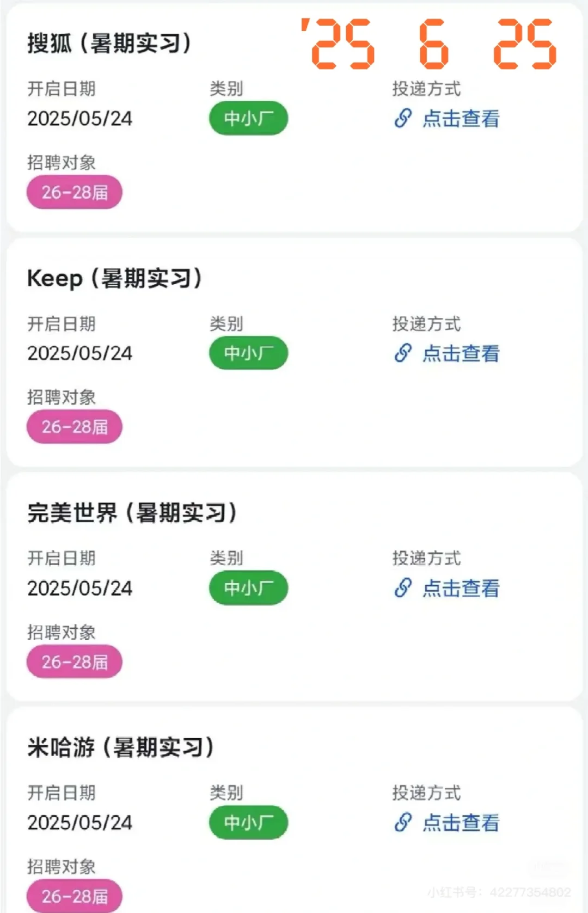Select the Keep（暑期实习）card title

(115, 278)
